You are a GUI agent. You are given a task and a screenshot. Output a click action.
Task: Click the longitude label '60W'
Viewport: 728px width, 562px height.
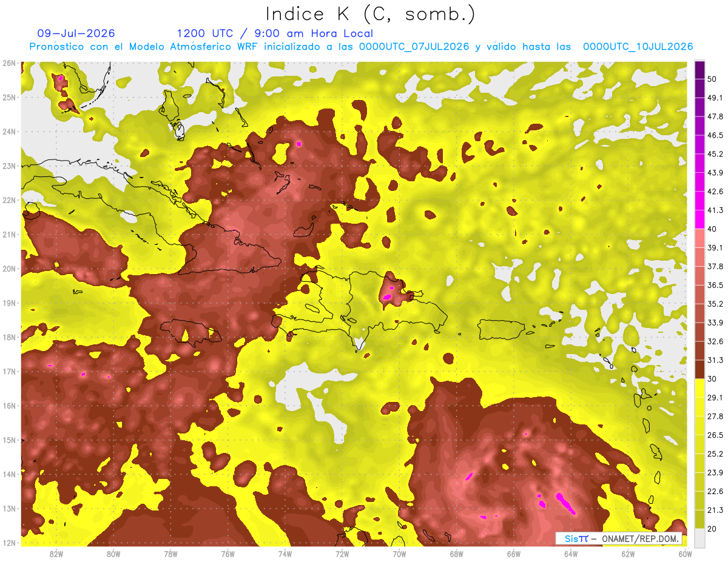tap(685, 554)
